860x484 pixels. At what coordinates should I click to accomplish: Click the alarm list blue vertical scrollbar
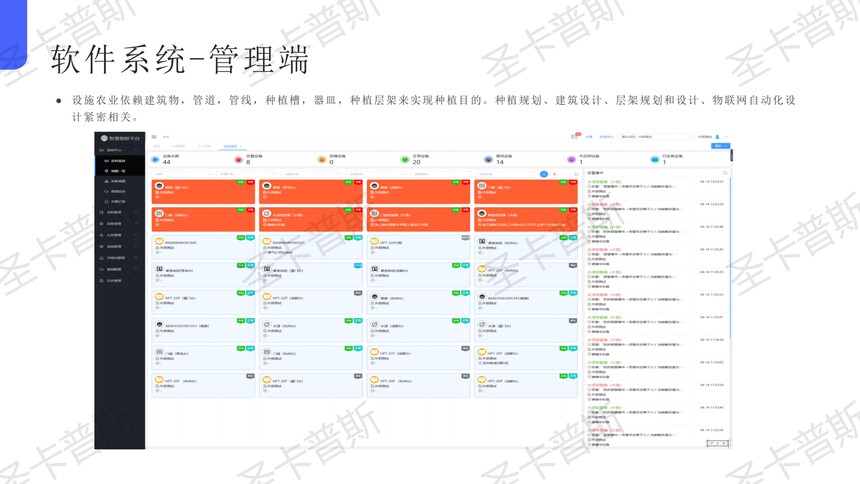click(x=729, y=258)
